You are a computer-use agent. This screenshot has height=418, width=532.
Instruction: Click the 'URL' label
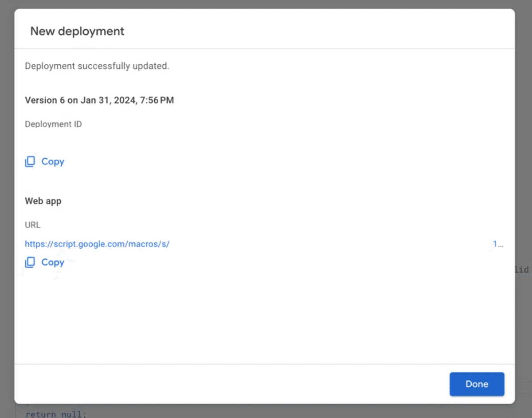click(32, 225)
